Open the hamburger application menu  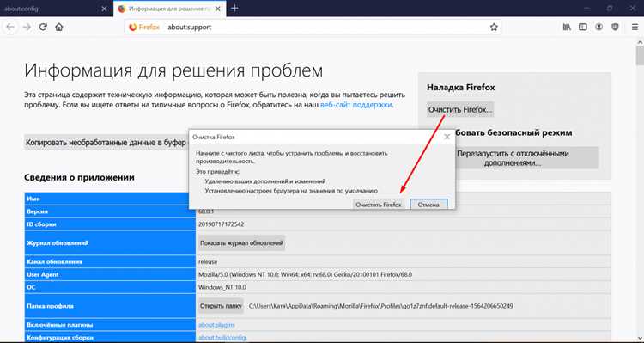[x=635, y=28]
